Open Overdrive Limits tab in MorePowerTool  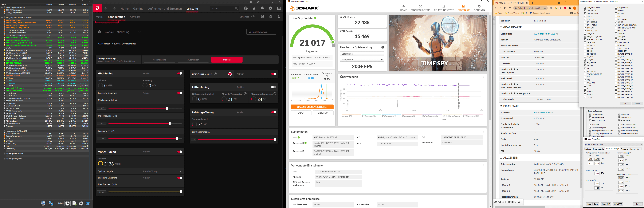click(598, 149)
